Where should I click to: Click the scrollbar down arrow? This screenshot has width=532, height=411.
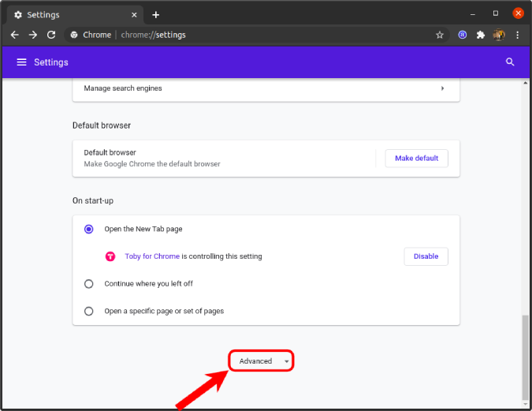coord(525,404)
